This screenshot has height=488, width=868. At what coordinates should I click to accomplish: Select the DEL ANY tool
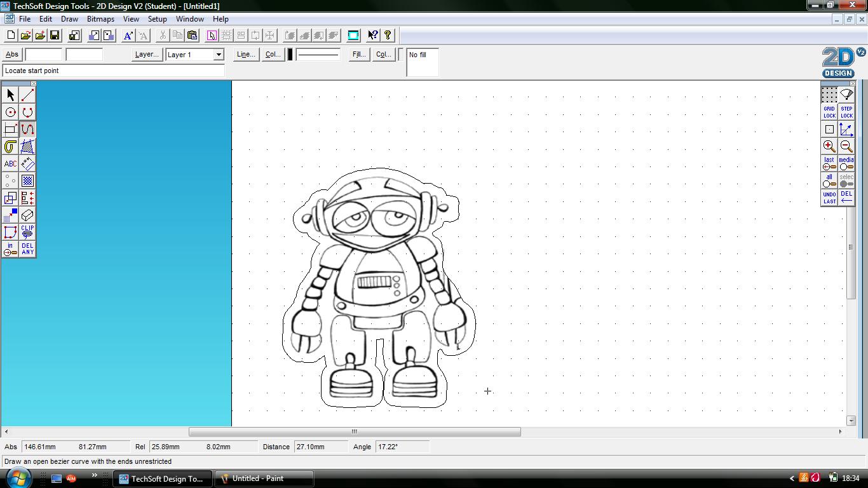click(x=27, y=249)
